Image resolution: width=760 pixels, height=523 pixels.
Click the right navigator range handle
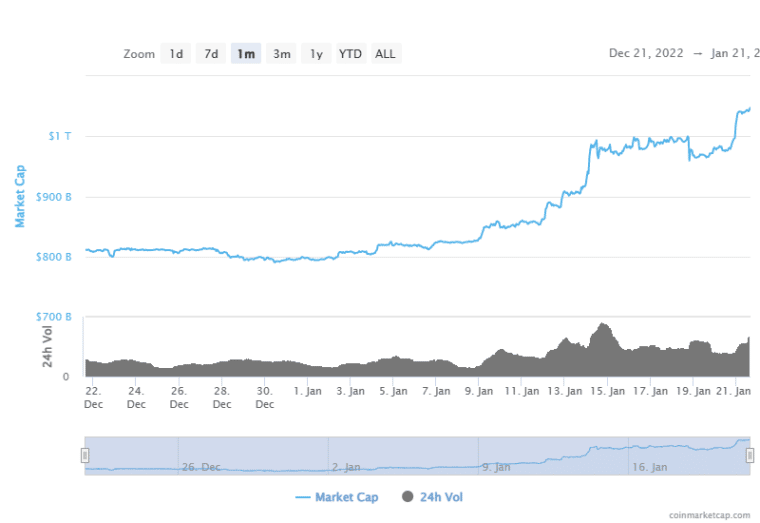click(750, 455)
